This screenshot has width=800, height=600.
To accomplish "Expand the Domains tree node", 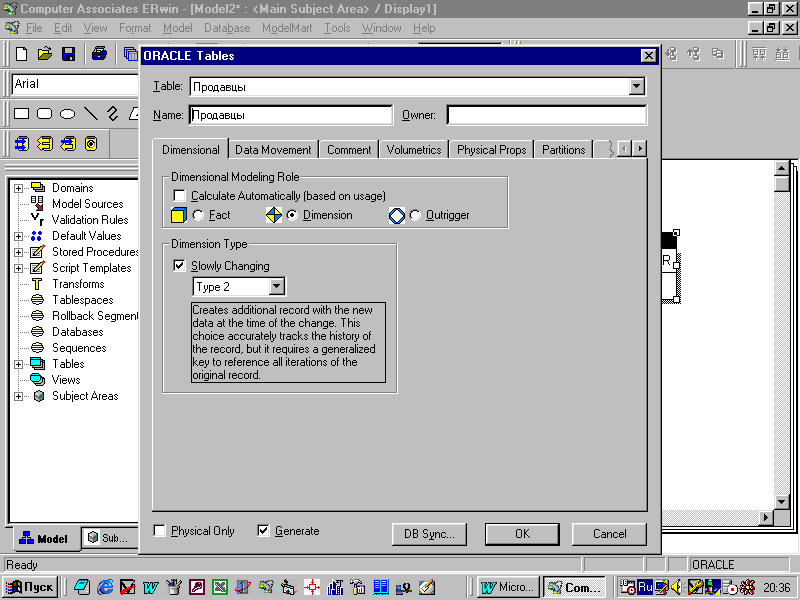I will pyautogui.click(x=18, y=188).
